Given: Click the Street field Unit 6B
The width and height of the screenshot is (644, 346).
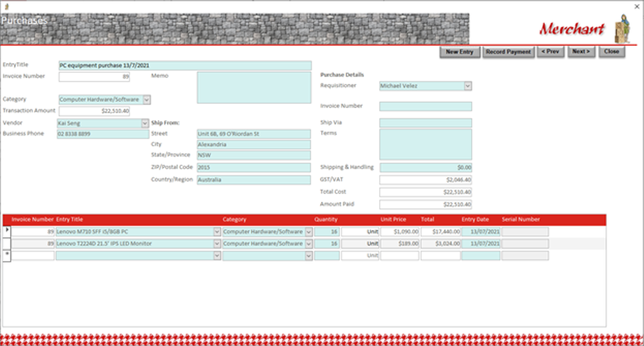Looking at the screenshot, I should [254, 134].
